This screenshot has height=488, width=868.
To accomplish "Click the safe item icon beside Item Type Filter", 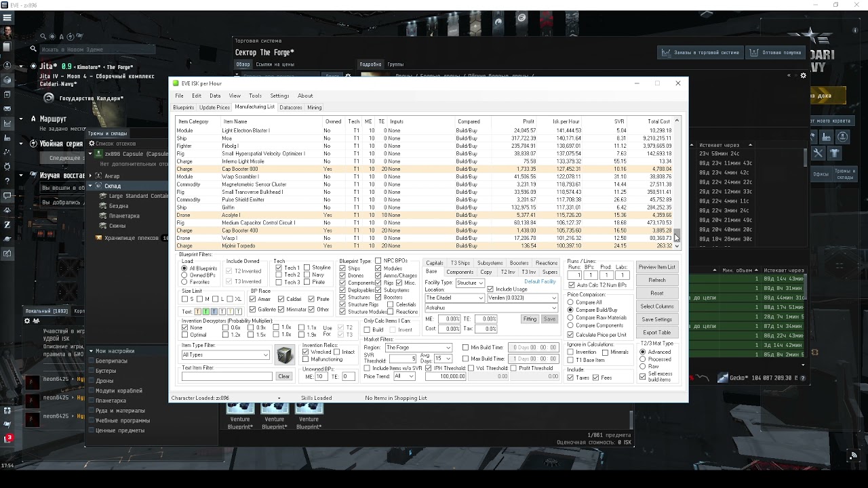I will pyautogui.click(x=284, y=354).
